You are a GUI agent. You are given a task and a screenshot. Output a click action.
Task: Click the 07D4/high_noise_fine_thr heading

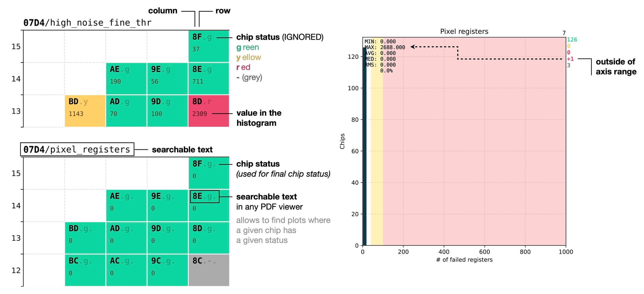87,23
